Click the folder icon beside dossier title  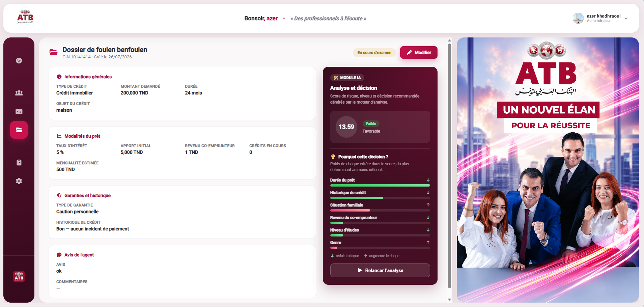[53, 52]
